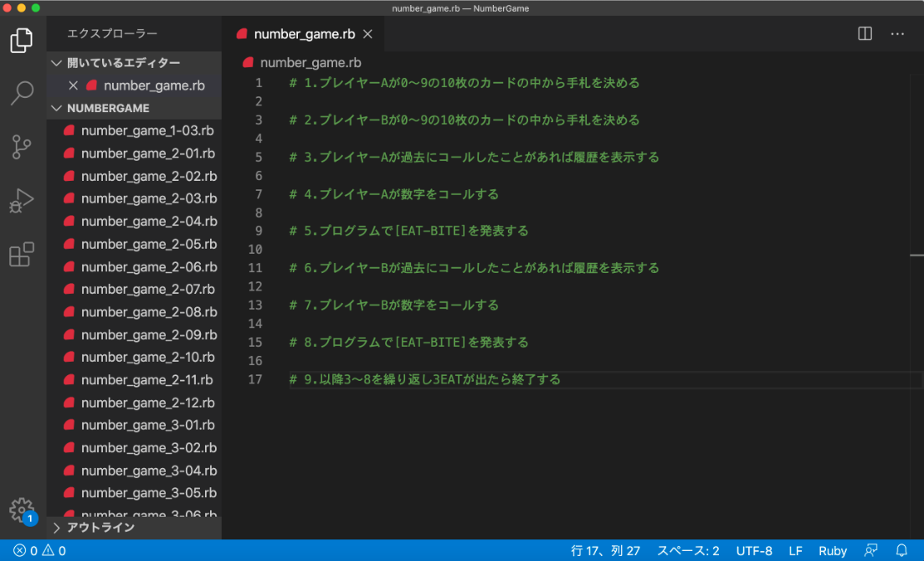The width and height of the screenshot is (924, 561).
Task: Open file number_game_3-01.rb
Action: coord(134,425)
